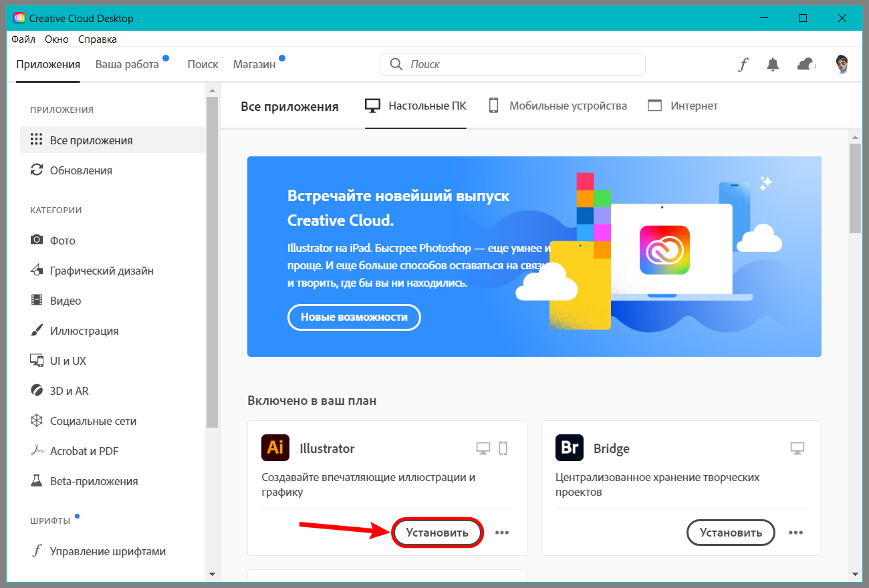This screenshot has height=588, width=869.
Task: Switch to the Ваша работа tab
Action: 127,65
